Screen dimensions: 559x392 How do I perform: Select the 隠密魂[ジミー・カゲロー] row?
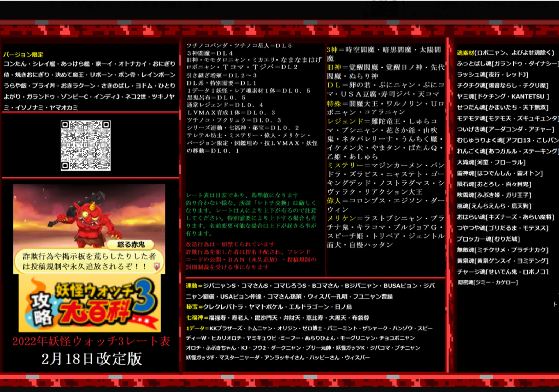click(x=488, y=282)
